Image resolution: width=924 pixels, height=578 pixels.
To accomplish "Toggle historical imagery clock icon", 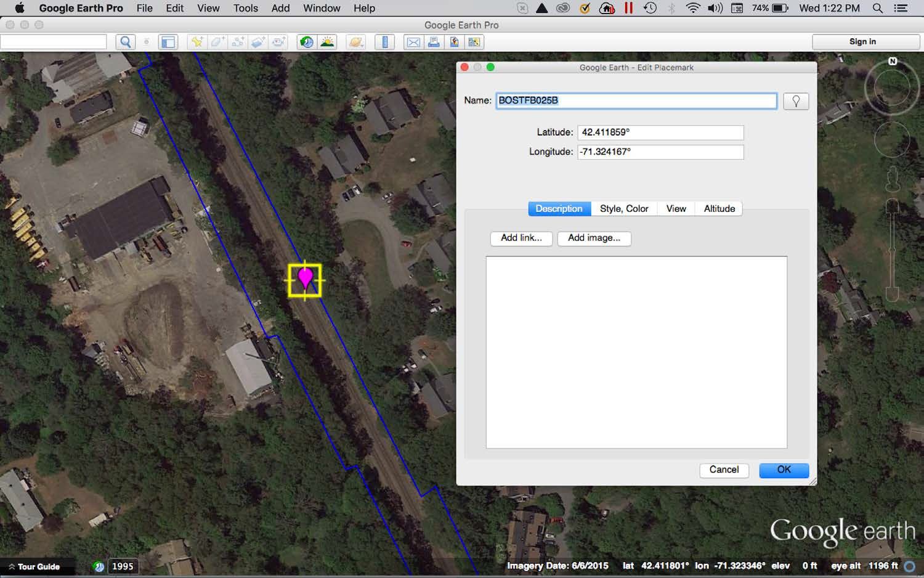I will 306,42.
